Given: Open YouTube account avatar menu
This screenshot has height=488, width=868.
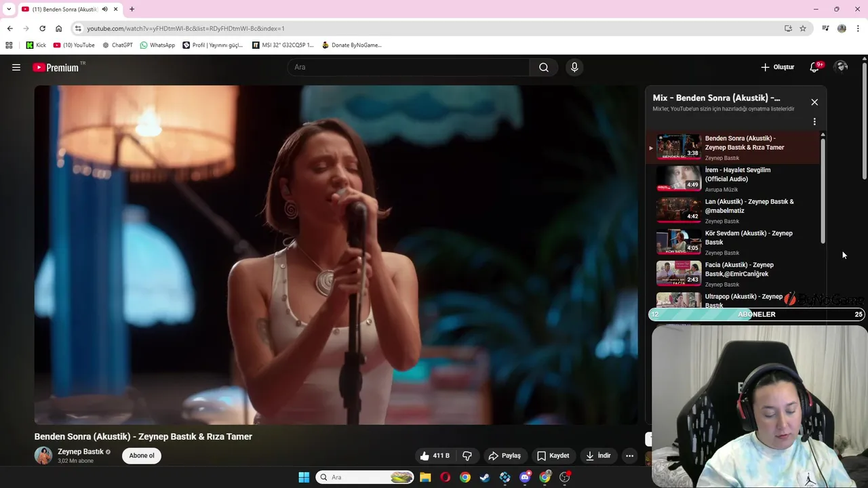Looking at the screenshot, I should point(842,67).
